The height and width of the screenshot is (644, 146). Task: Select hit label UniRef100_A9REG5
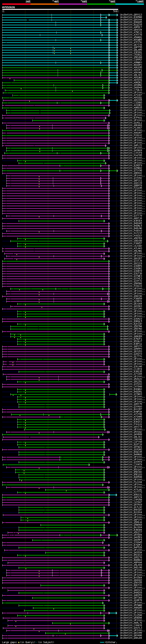point(131,108)
